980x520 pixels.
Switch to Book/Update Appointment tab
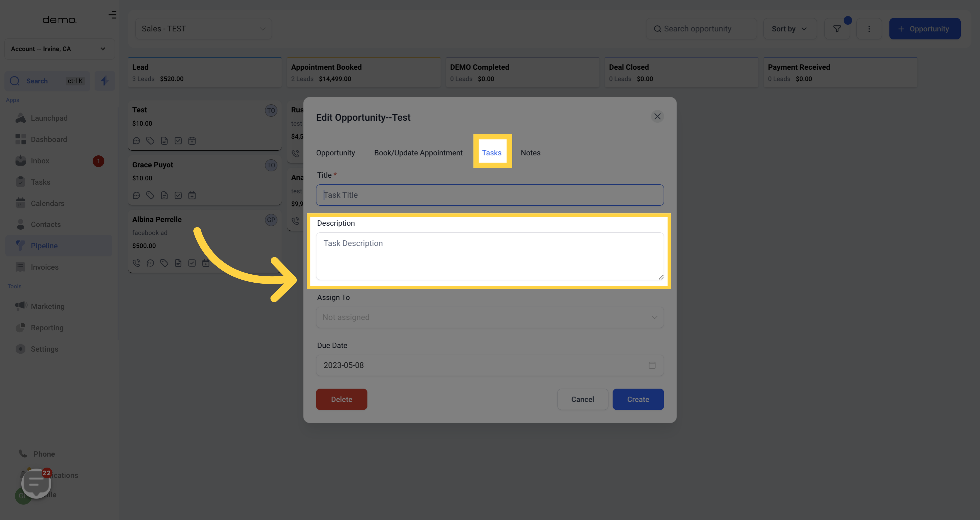(418, 153)
